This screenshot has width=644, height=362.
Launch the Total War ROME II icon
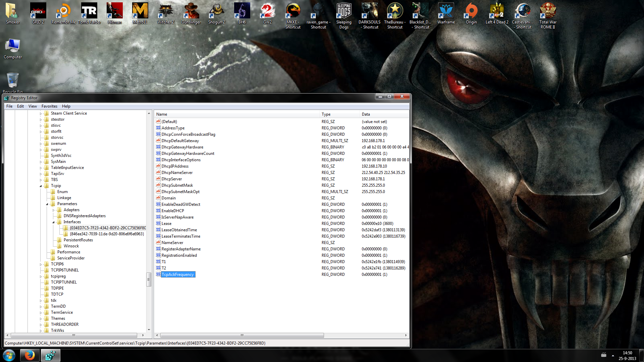548,16
